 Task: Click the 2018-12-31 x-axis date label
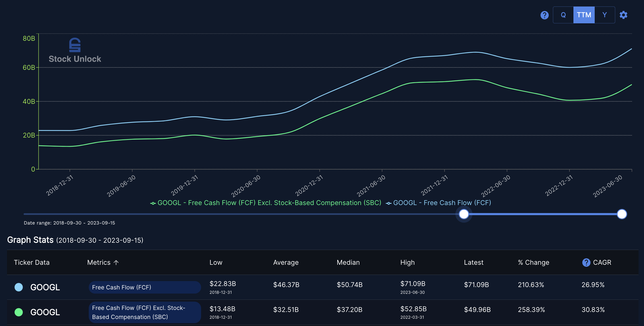click(x=60, y=185)
